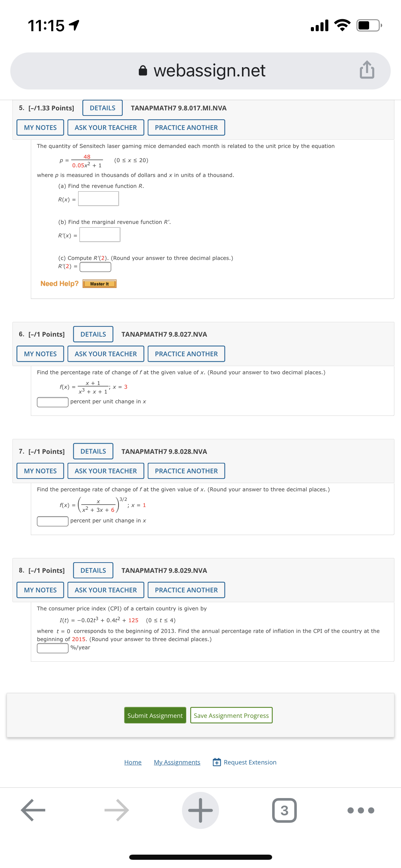Screen dimensions: 401x868
Task: Open the Safari tab switcher showing 3 tabs
Action: pyautogui.click(x=285, y=810)
